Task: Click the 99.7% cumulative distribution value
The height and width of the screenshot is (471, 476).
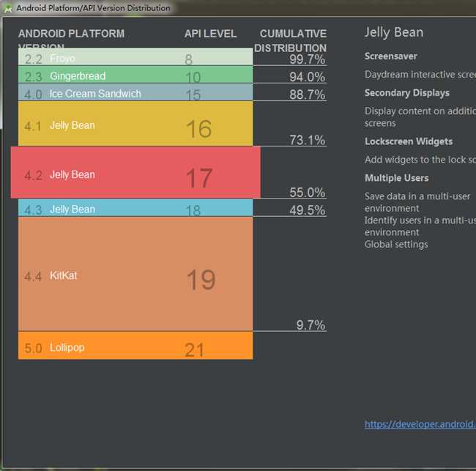Action: [308, 59]
